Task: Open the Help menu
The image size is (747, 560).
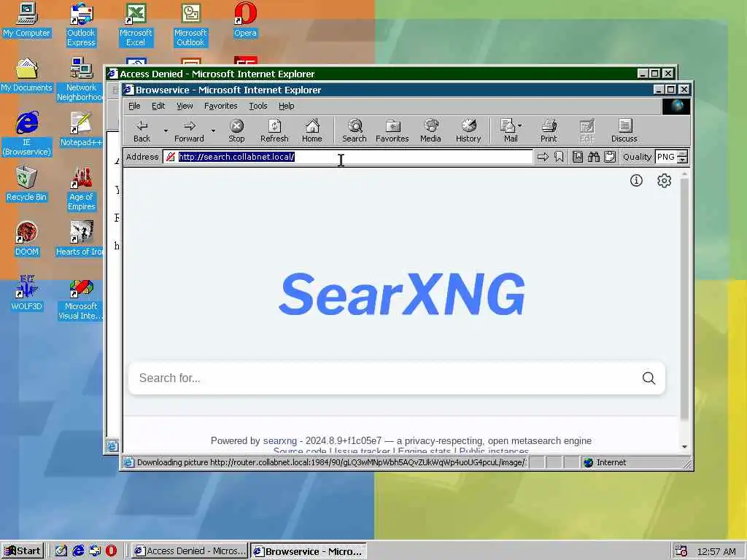Action: (286, 106)
